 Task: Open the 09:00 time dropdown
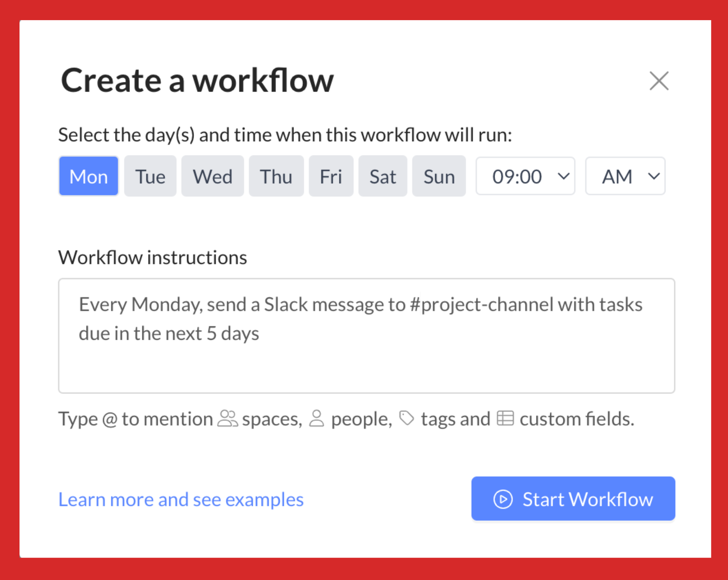tap(525, 176)
